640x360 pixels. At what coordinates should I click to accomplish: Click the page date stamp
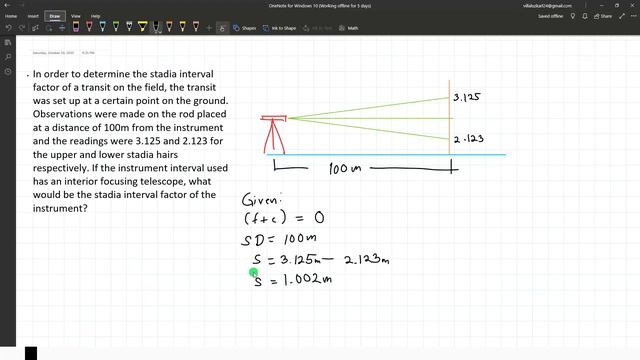[x=53, y=53]
